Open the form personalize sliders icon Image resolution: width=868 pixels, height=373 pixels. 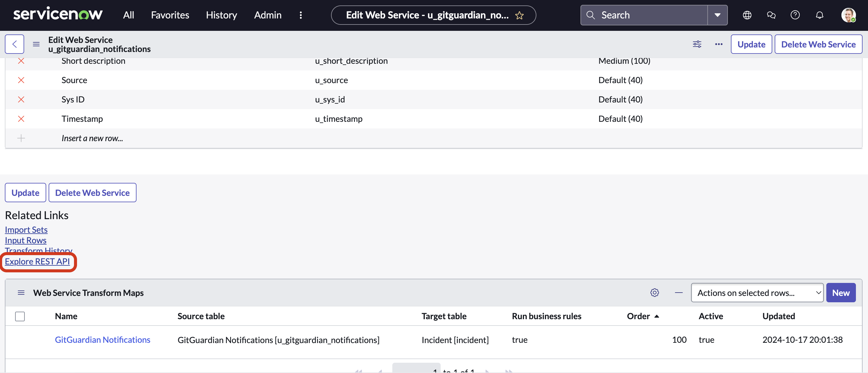click(697, 44)
